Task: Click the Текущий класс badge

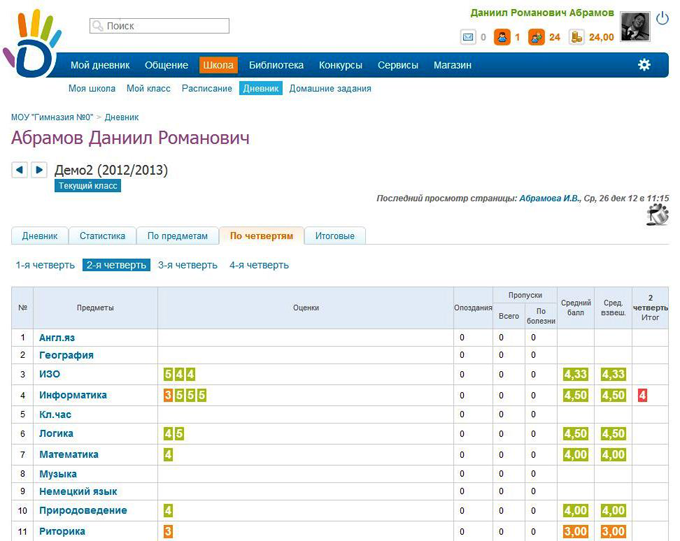Action: pyautogui.click(x=88, y=186)
